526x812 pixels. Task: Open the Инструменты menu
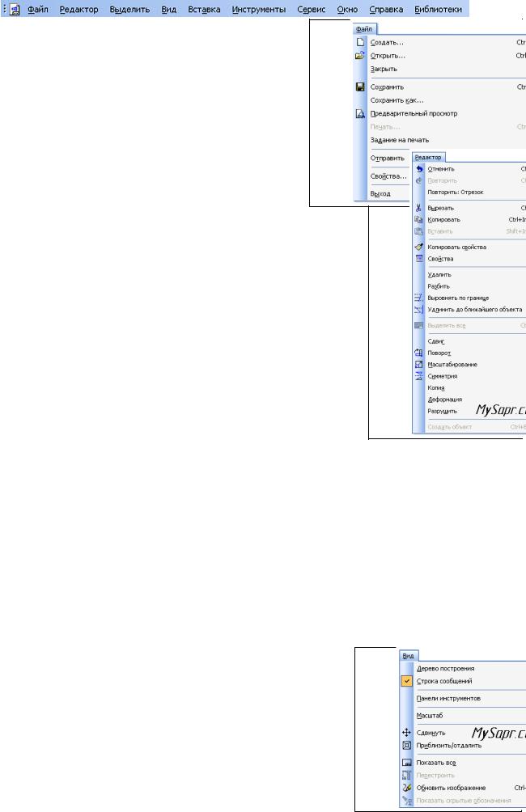click(259, 10)
